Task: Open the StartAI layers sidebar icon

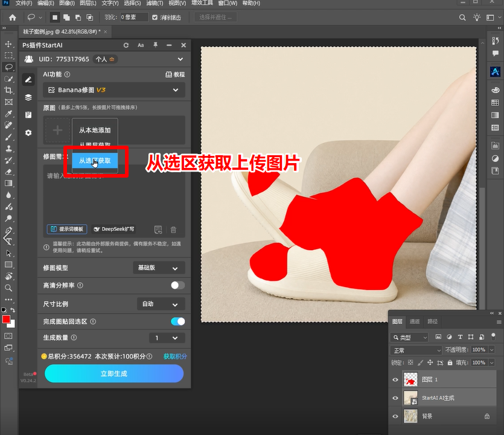Action: tap(28, 97)
